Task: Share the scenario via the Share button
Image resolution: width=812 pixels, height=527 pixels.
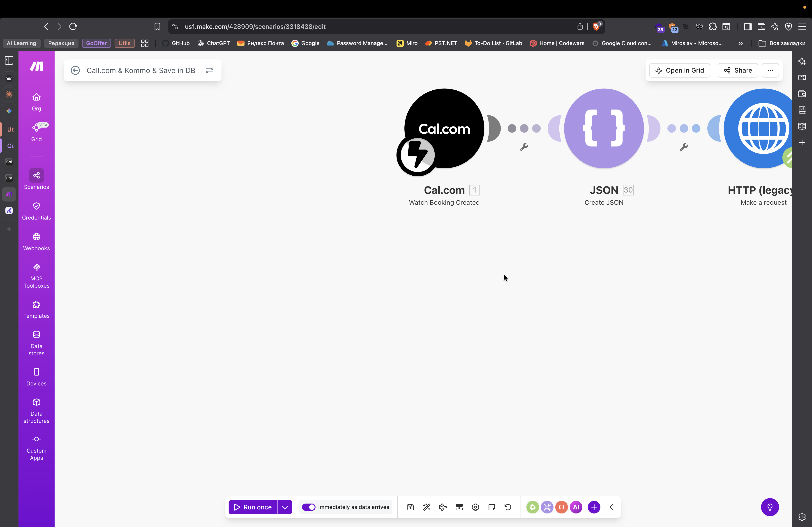Action: (737, 70)
